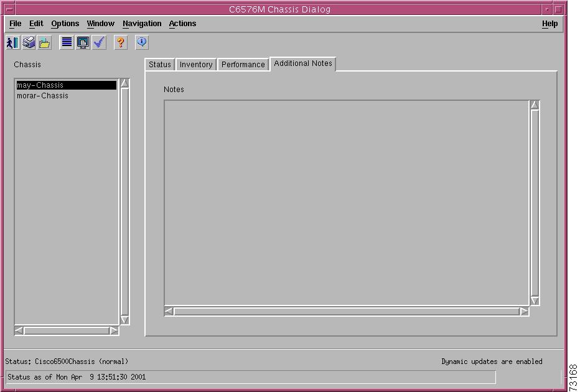580x392 pixels.
Task: Open the window menu button in title bar
Action: pos(9,9)
